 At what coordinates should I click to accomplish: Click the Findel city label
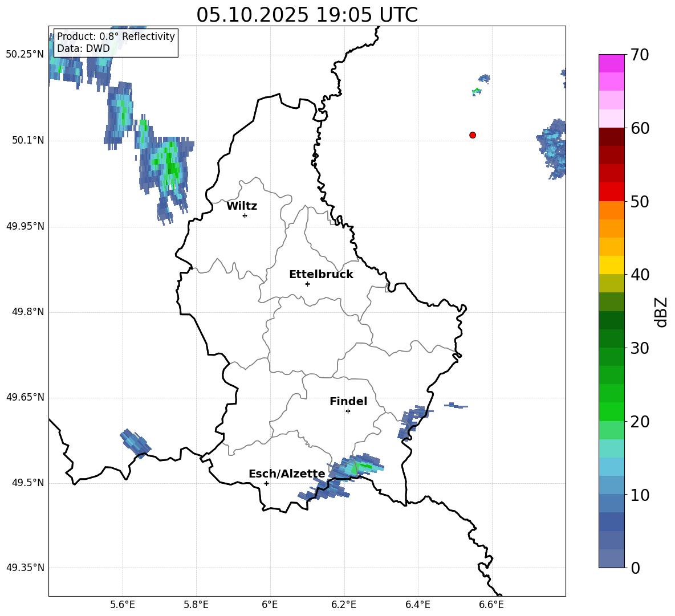tap(348, 401)
